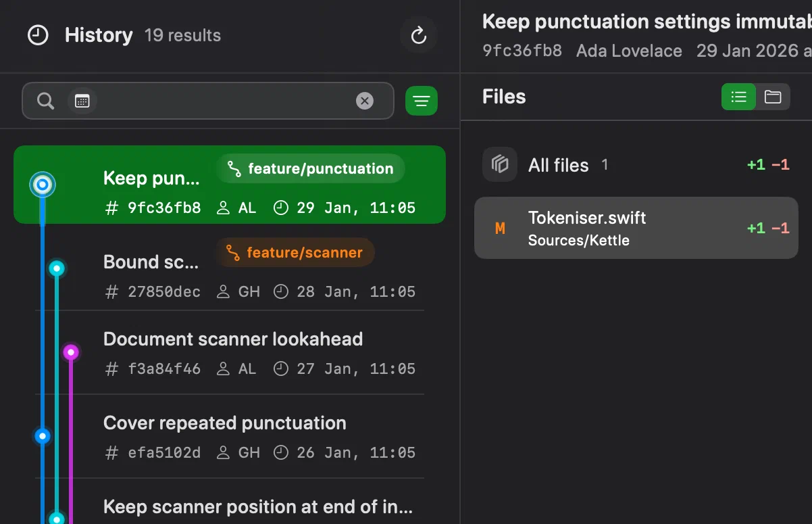Click '19 results' count text
The height and width of the screenshot is (524, 812).
[x=183, y=35]
